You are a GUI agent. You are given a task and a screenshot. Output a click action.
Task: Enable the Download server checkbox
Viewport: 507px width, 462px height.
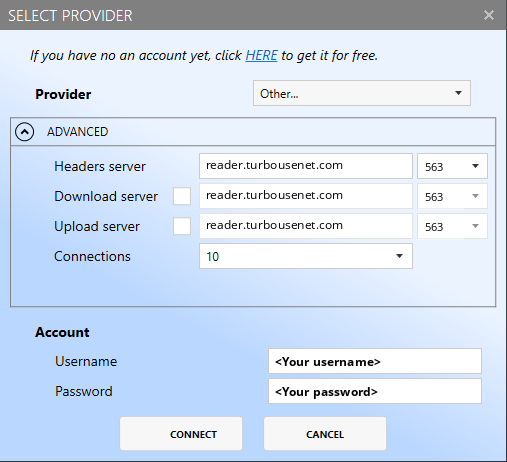[182, 196]
